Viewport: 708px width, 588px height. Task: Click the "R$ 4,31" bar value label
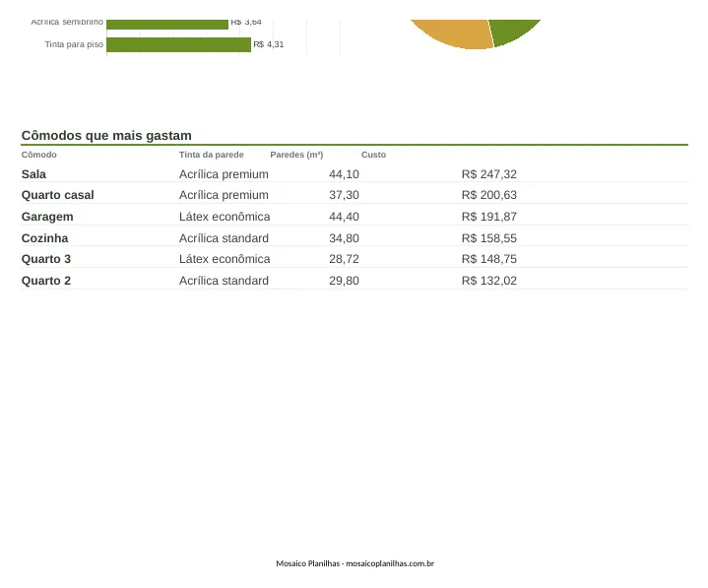click(269, 44)
